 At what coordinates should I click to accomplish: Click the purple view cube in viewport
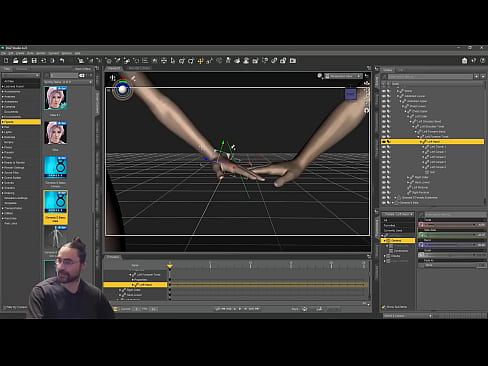click(350, 94)
